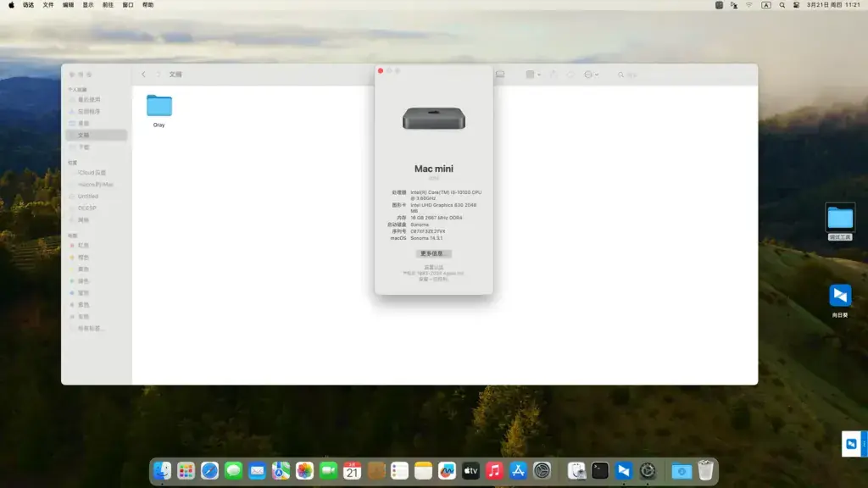868x488 pixels.
Task: Launch Photos from the Dock
Action: (x=304, y=471)
